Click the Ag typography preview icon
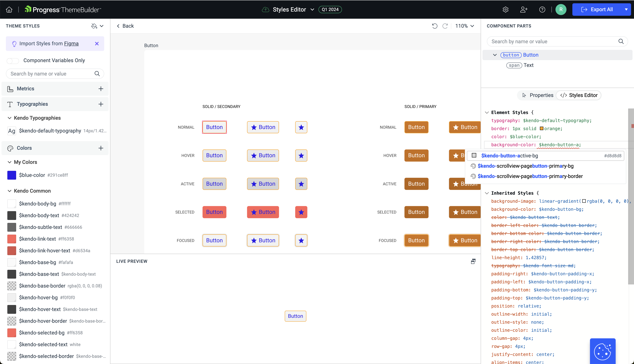This screenshot has height=364, width=634. coord(12,131)
